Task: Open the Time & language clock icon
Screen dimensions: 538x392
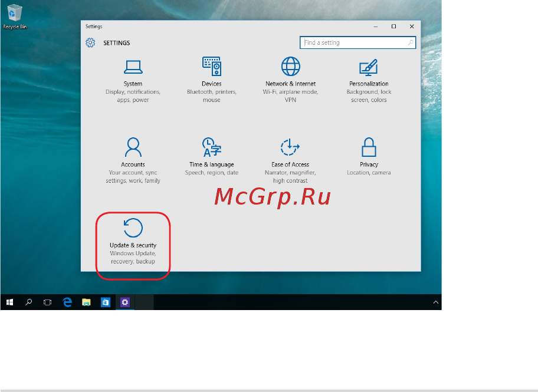Action: pyautogui.click(x=212, y=147)
